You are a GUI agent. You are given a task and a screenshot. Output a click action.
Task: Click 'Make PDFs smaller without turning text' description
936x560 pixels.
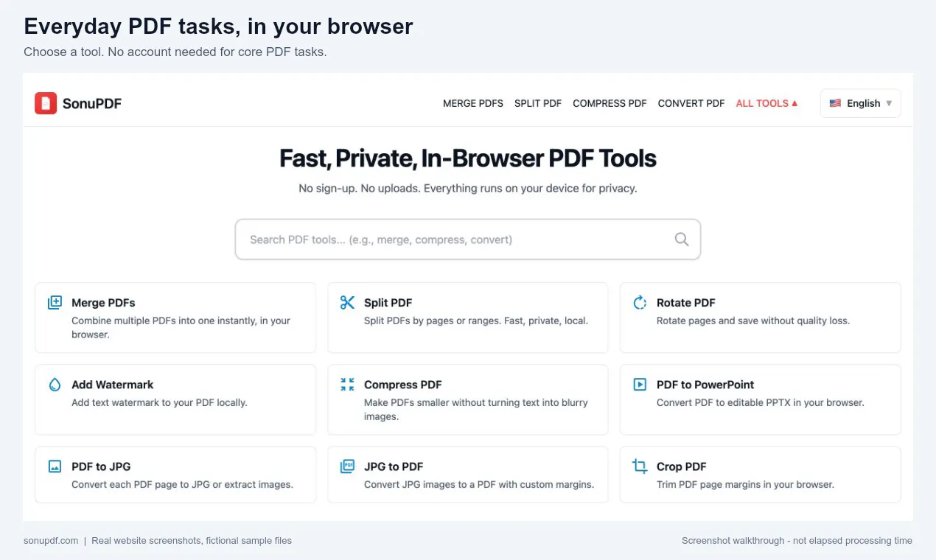click(x=476, y=409)
